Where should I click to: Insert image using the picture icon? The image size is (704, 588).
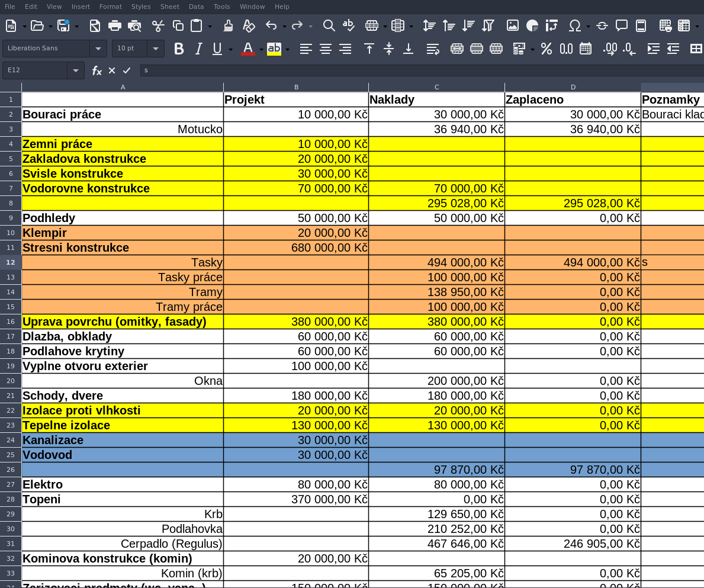click(513, 25)
